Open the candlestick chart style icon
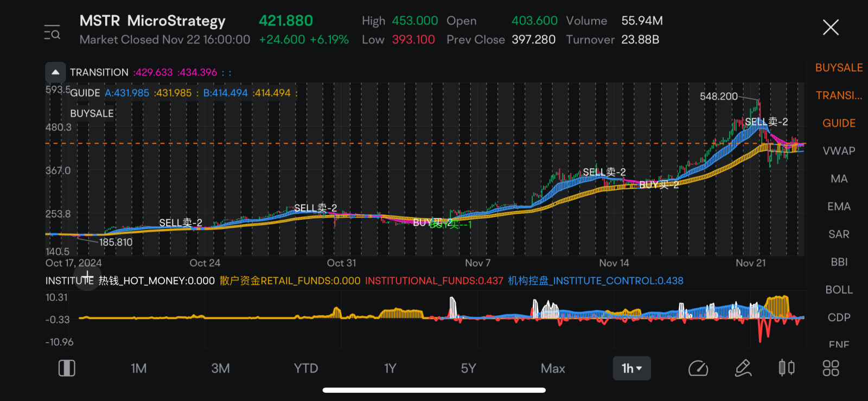Image resolution: width=868 pixels, height=401 pixels. (x=787, y=368)
